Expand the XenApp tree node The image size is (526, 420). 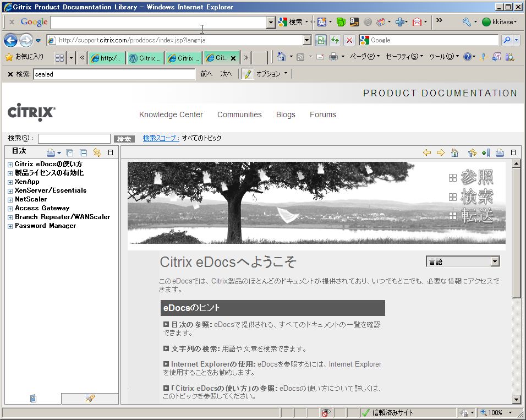[10, 182]
